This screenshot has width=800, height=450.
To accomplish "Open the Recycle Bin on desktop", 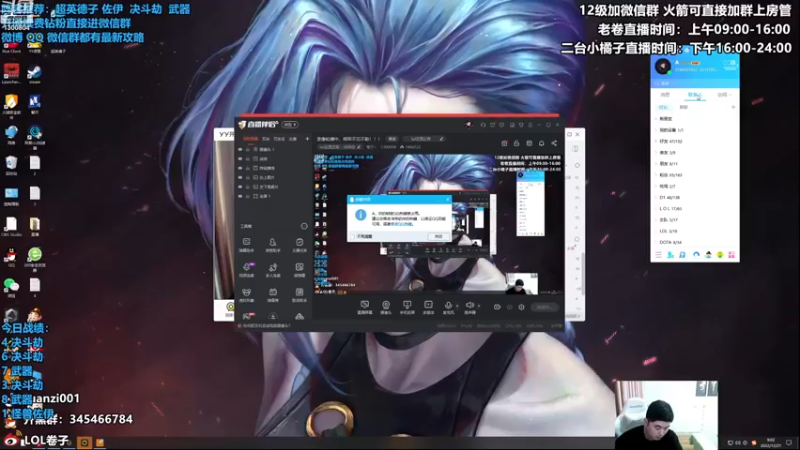I will pyautogui.click(x=11, y=165).
